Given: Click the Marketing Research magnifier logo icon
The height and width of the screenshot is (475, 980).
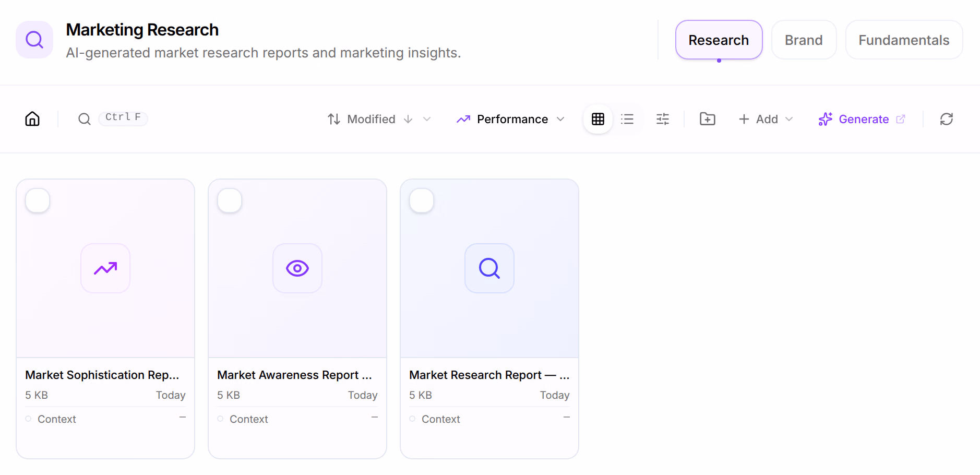Looking at the screenshot, I should (x=34, y=40).
